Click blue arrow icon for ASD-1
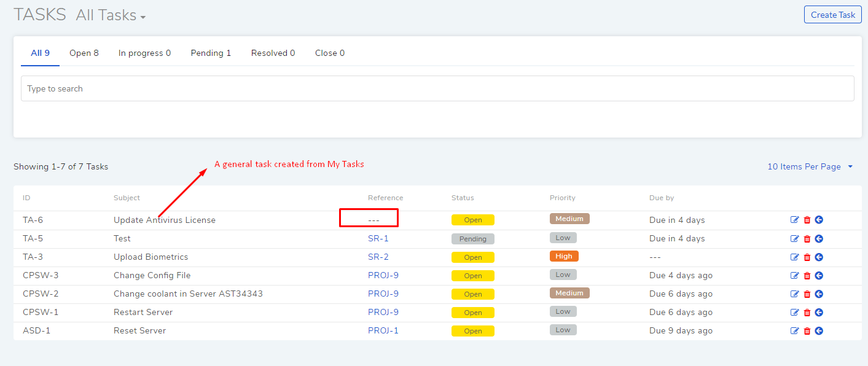868x366 pixels. (x=819, y=330)
